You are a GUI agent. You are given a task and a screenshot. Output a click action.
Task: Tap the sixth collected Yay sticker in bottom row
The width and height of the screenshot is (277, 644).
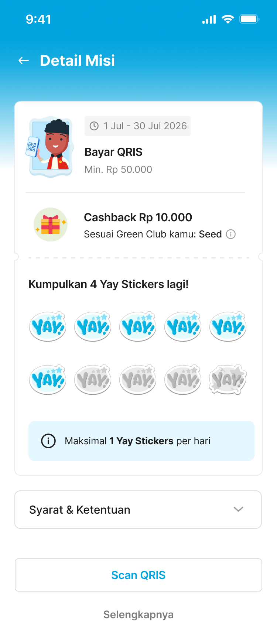click(x=48, y=379)
